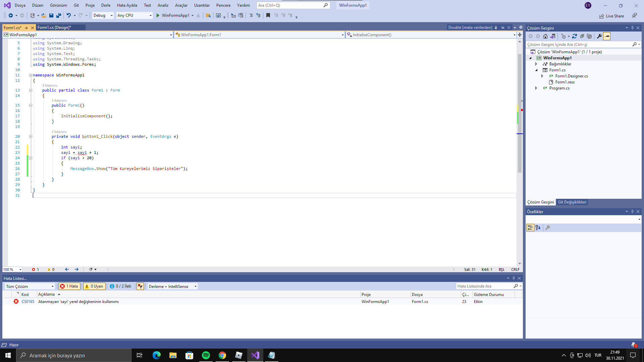Switch to the Form1.cs [Design] tab
Image resolution: width=644 pixels, height=362 pixels.
(54, 27)
